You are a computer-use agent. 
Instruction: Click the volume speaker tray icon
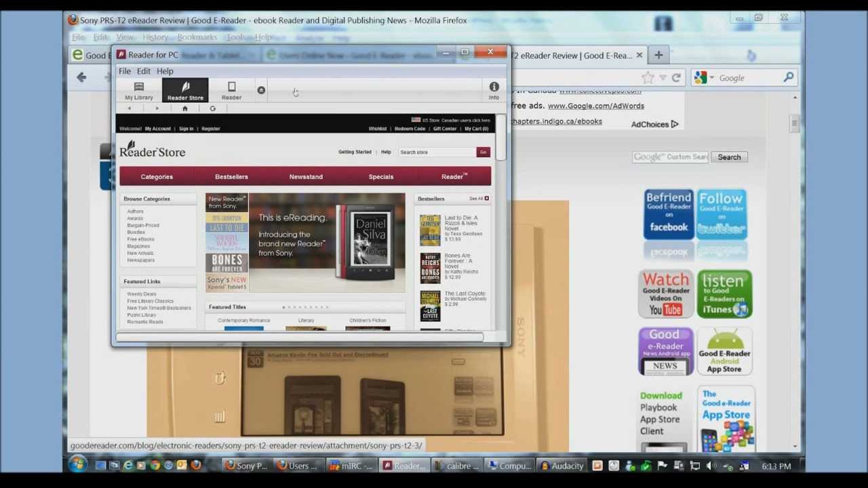point(710,466)
